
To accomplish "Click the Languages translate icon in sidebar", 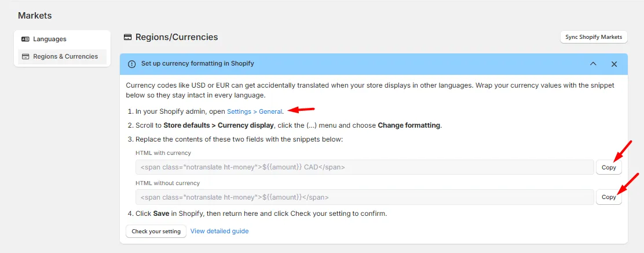I will click(x=25, y=39).
